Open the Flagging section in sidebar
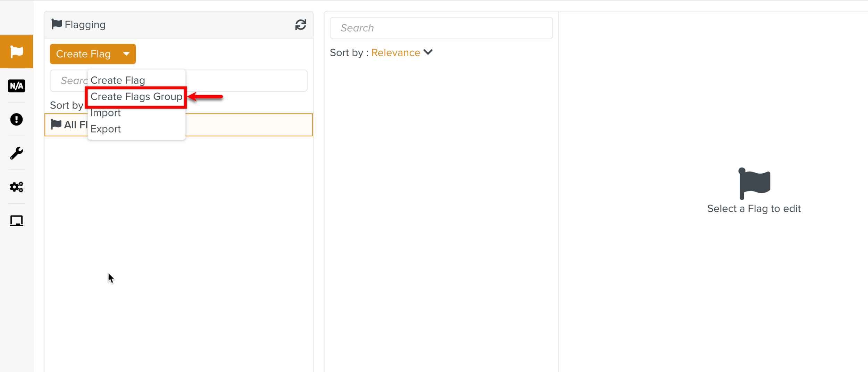The height and width of the screenshot is (372, 868). pyautogui.click(x=16, y=51)
